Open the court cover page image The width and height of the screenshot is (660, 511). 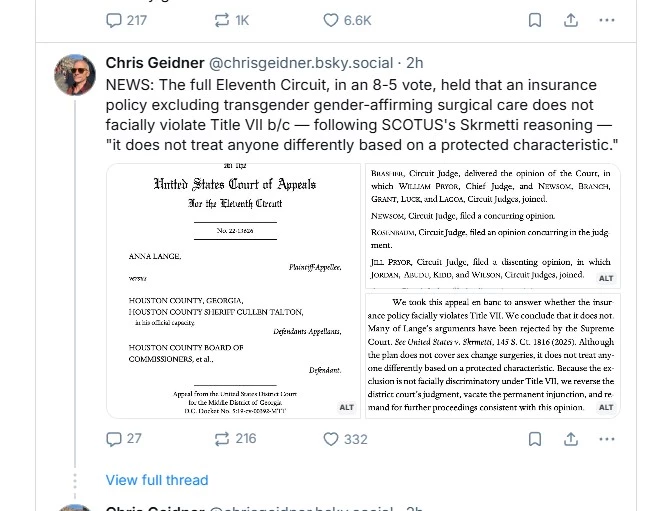(x=233, y=290)
